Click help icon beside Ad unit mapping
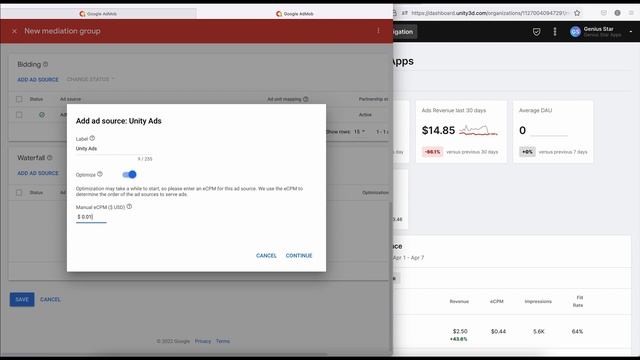The height and width of the screenshot is (360, 640). (x=306, y=99)
